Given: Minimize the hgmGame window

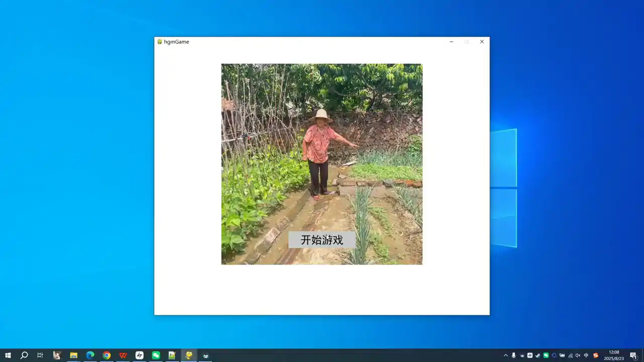Looking at the screenshot, I should pyautogui.click(x=451, y=42).
